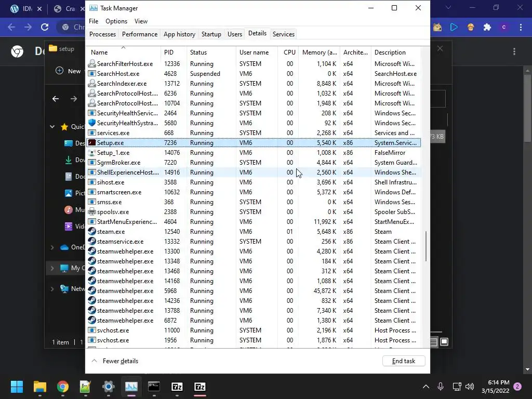Click the steam.exe Steam icon
Screen dimensions: 532x399
tap(91, 231)
